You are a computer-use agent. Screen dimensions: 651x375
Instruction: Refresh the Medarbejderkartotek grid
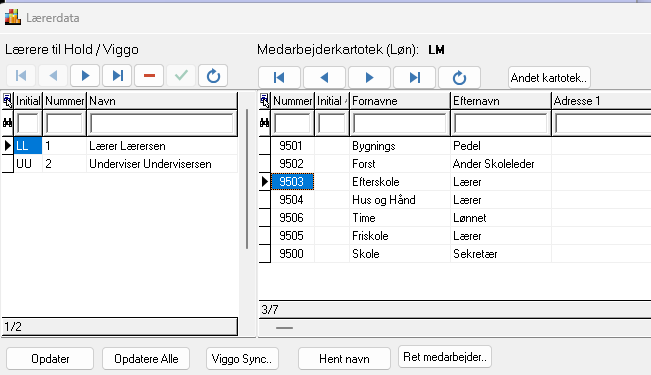[459, 77]
